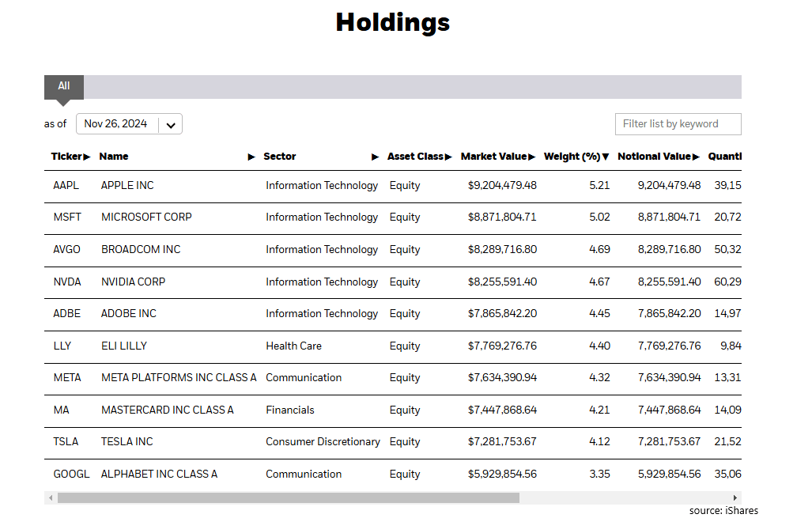Sort table by the Name column arrow
This screenshot has width=812, height=518.
pos(251,156)
